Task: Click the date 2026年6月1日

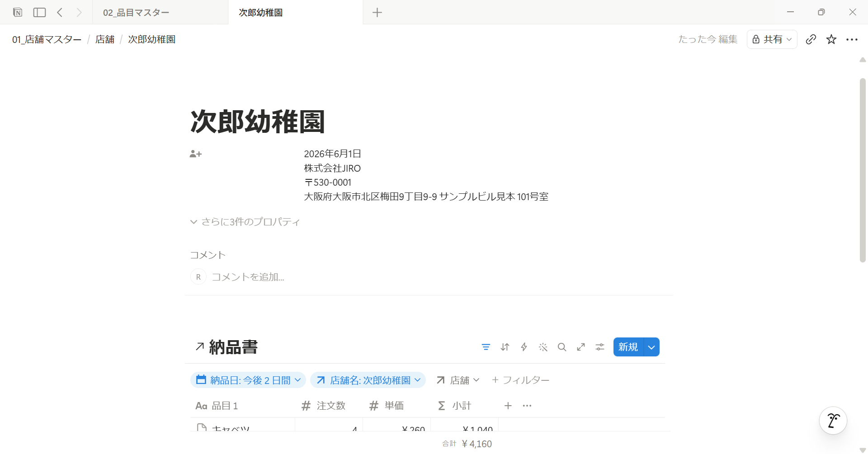Action: [332, 154]
